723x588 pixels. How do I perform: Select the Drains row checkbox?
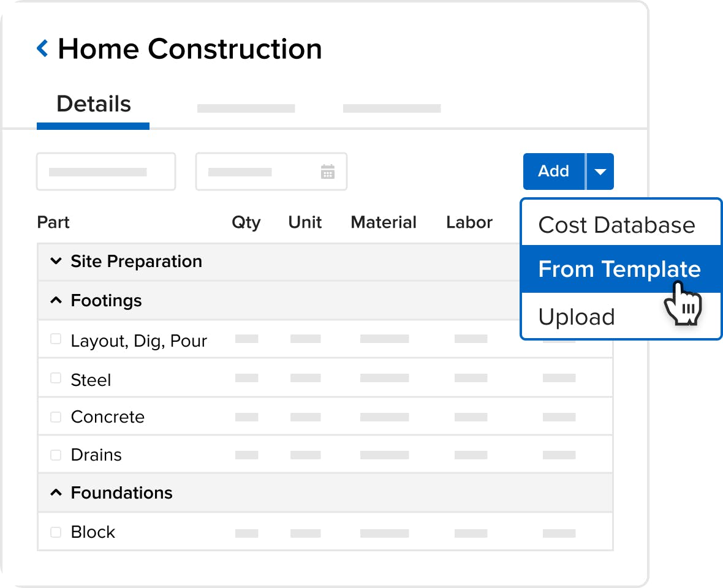(x=56, y=455)
